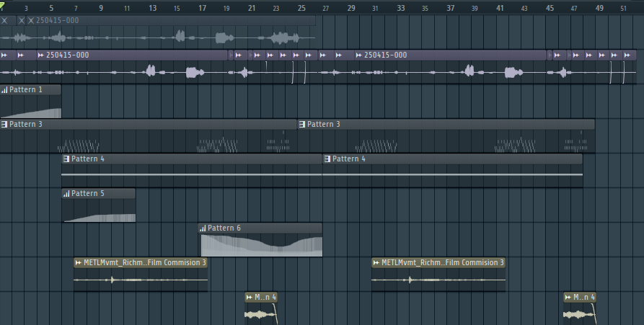The image size is (644, 325).
Task: Click the X icon beside muted 250415-000 title
Action: click(31, 20)
